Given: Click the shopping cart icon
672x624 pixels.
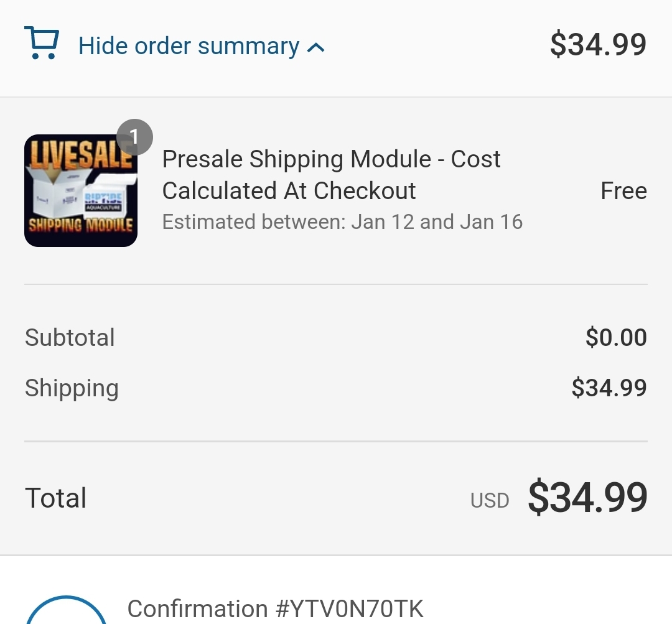Looking at the screenshot, I should pos(42,44).
